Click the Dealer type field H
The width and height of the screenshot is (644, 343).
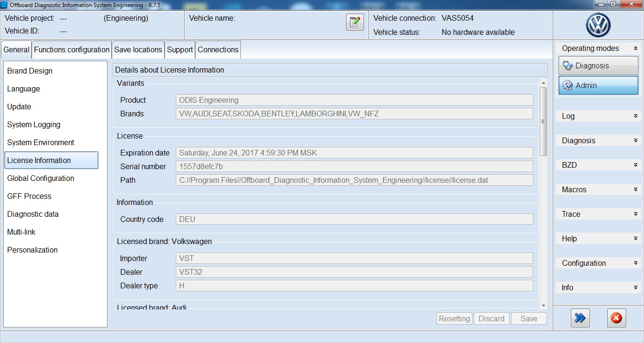click(x=355, y=286)
